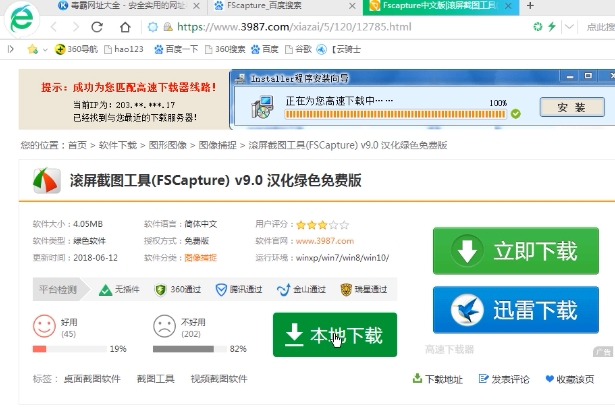This screenshot has height=409, width=615.
Task: Click the 平台检测 label
Action: point(58,290)
